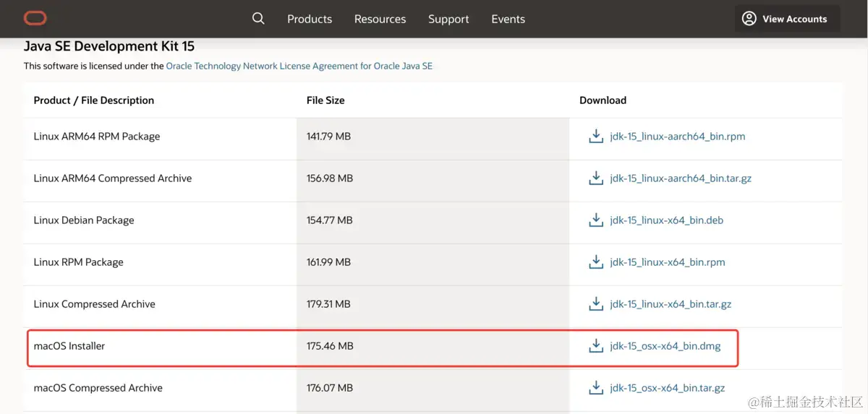Click the Download column header
Screen dimensions: 868x414
tap(603, 100)
